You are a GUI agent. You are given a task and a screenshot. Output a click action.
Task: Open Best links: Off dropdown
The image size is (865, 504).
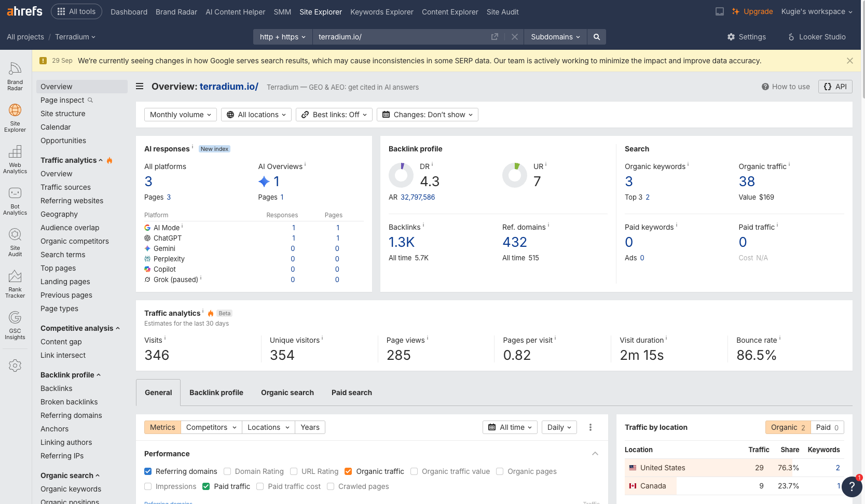coord(334,115)
